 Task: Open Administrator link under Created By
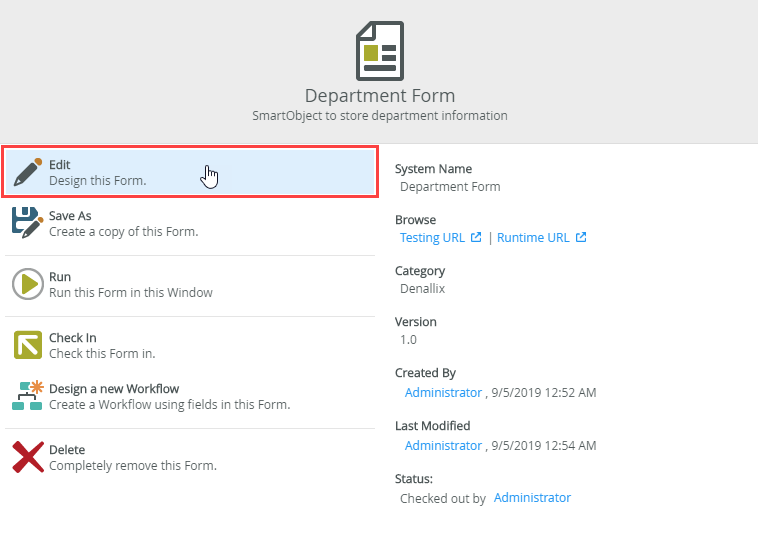(443, 393)
